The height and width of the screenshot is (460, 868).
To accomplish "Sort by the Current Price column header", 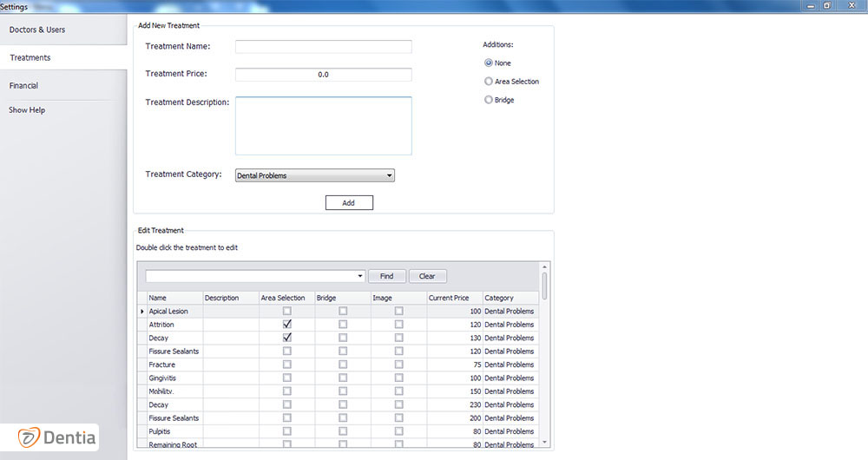I will 454,298.
